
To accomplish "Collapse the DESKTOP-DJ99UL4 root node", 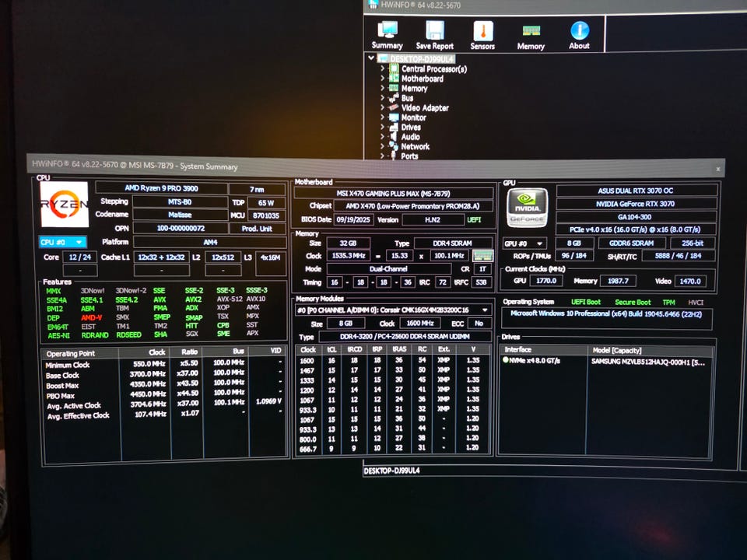I will (370, 58).
